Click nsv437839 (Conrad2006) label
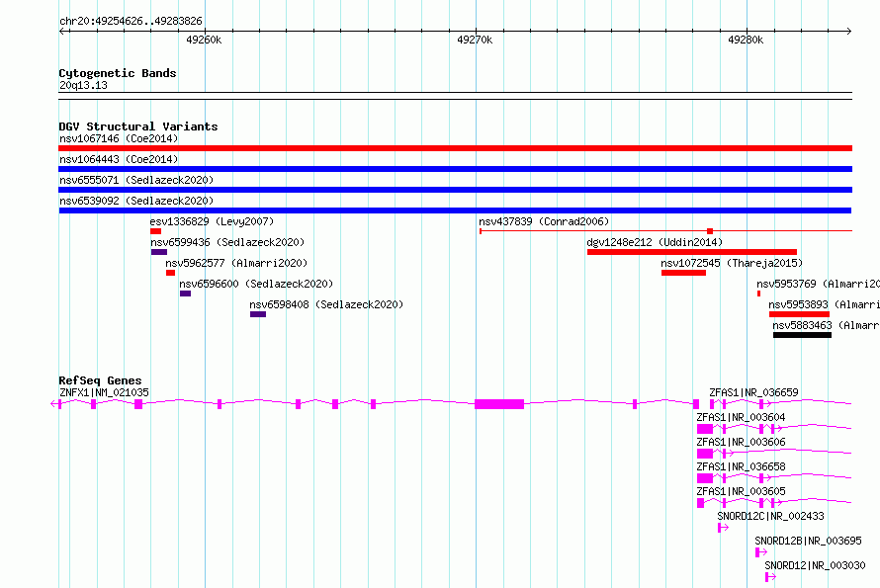880x588 pixels. (x=543, y=221)
